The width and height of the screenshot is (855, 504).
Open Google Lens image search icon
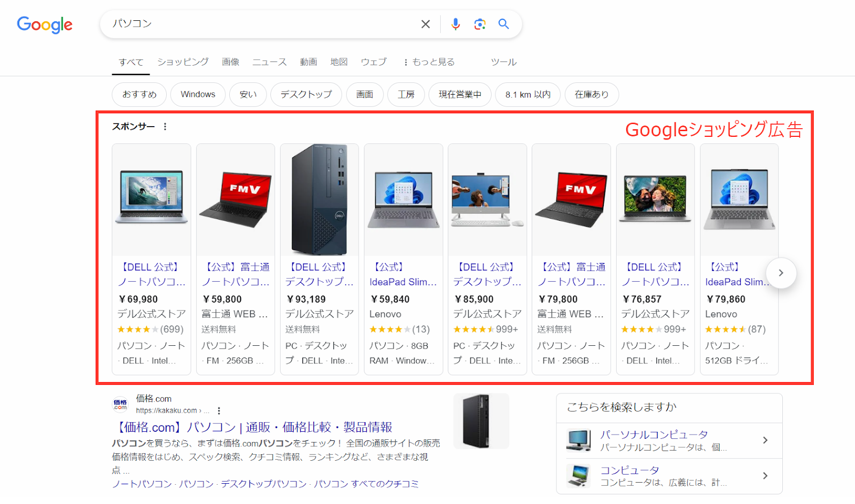(480, 24)
